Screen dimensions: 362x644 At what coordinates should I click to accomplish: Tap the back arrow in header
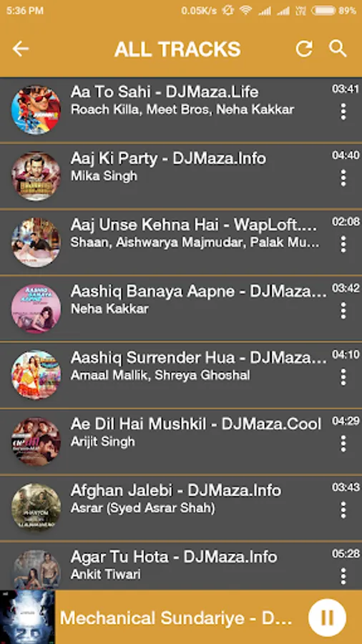point(21,49)
